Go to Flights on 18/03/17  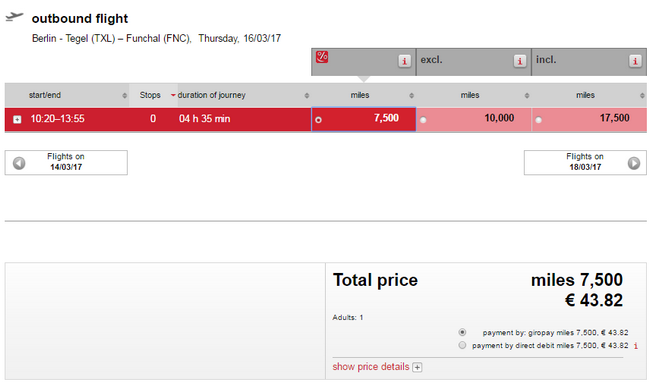coord(585,162)
